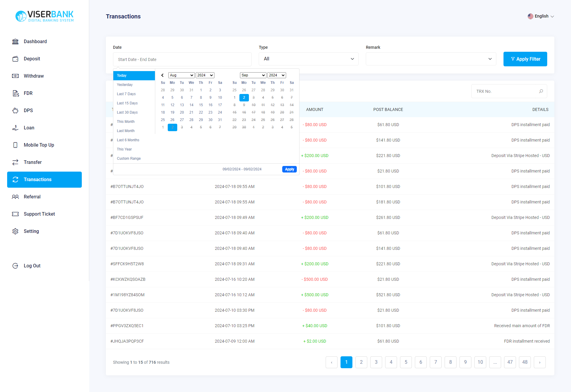
Task: Open the Sep month dropdown in the calendar
Action: [x=253, y=75]
